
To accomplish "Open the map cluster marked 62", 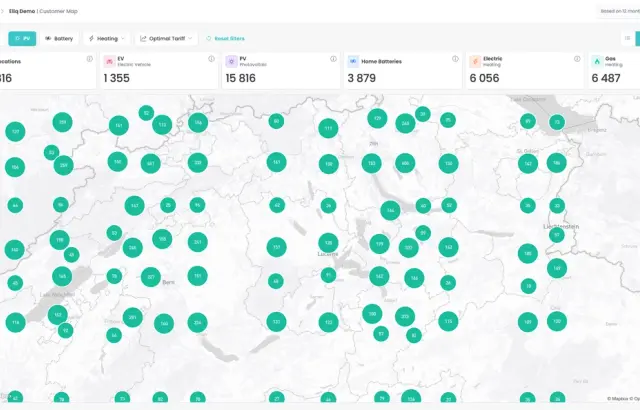I will 277,205.
